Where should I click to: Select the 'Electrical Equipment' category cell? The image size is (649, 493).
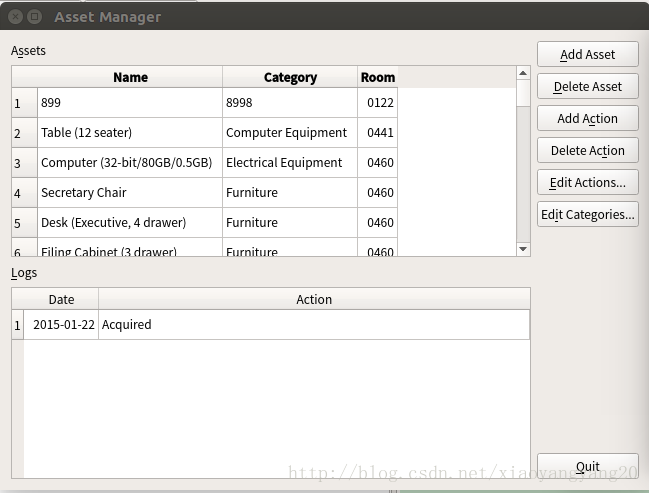click(290, 163)
